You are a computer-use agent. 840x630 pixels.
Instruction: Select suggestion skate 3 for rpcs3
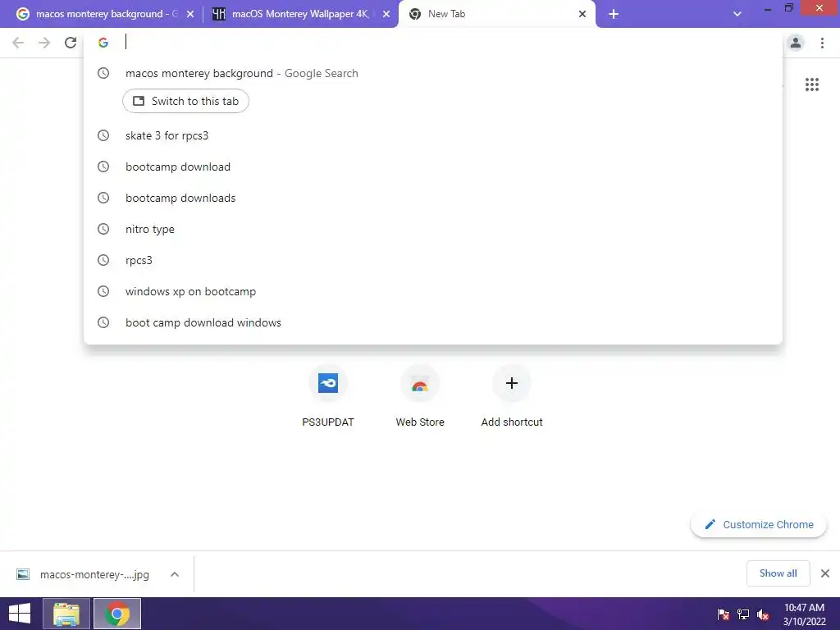433,135
